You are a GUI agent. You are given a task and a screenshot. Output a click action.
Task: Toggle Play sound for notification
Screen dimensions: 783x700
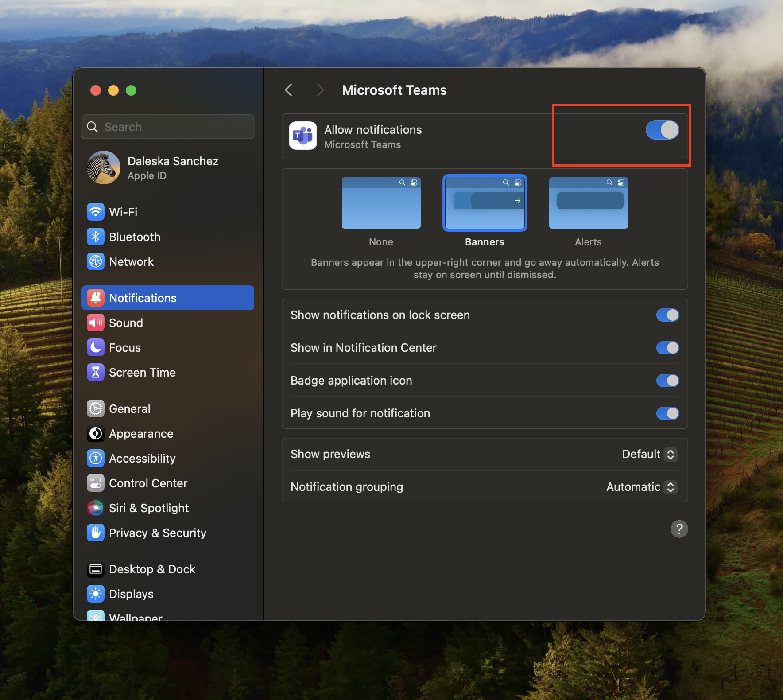(x=667, y=413)
